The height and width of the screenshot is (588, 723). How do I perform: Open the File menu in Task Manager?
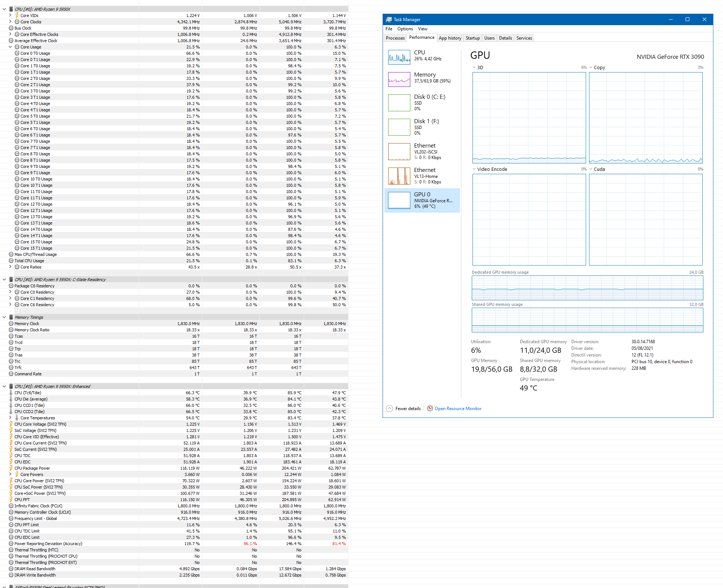pos(389,29)
